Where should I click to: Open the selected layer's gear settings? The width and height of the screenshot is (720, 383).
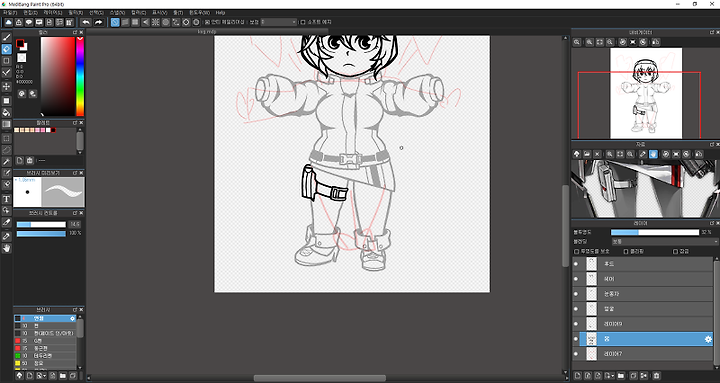(x=708, y=339)
